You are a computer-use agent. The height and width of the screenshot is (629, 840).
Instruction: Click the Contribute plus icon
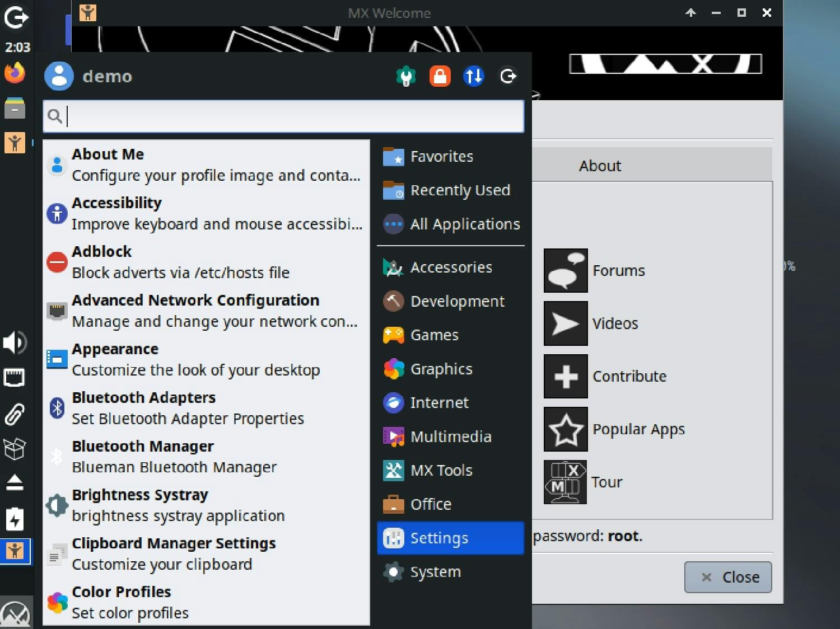566,376
